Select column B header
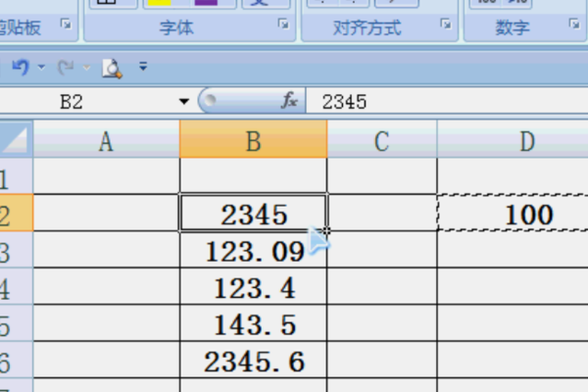 click(x=254, y=139)
